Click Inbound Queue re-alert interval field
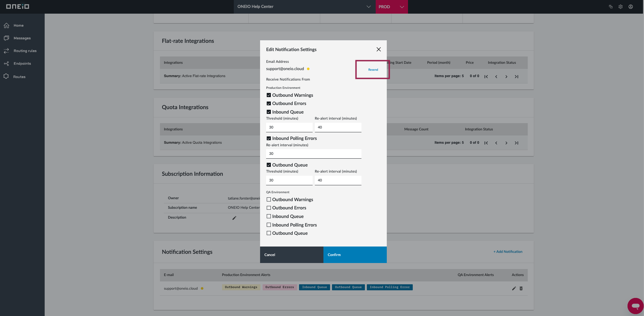The width and height of the screenshot is (644, 316). (338, 127)
